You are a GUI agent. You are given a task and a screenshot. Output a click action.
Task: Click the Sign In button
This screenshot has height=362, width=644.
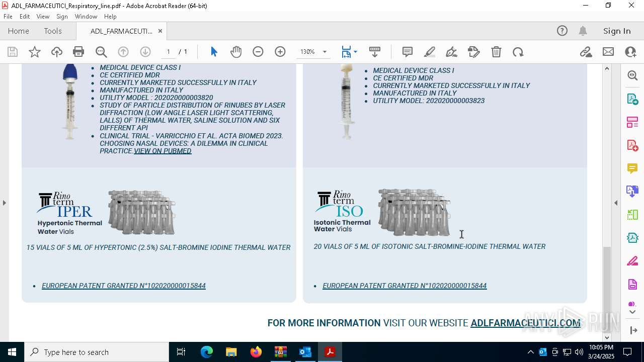tap(617, 31)
